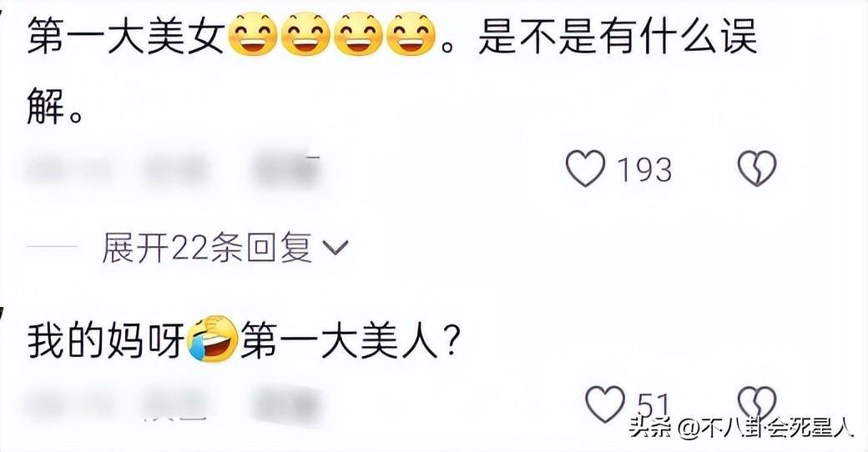The height and width of the screenshot is (452, 868).
Task: Click the last grinning emoji before 是不是
Action: 411,37
